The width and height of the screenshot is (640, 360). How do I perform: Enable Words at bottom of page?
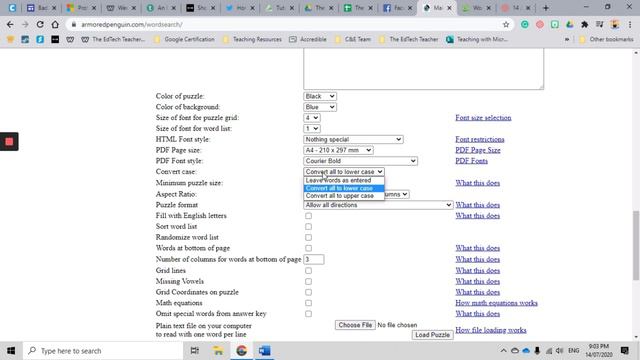pos(308,248)
